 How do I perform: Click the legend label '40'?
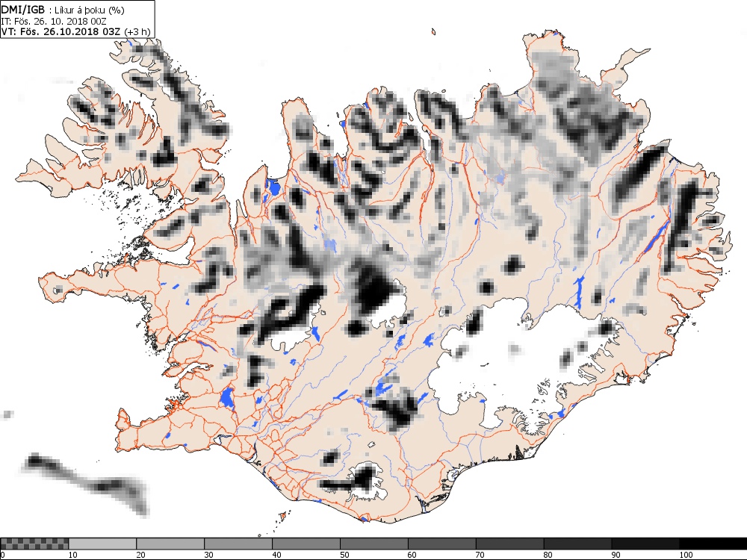tap(277, 555)
